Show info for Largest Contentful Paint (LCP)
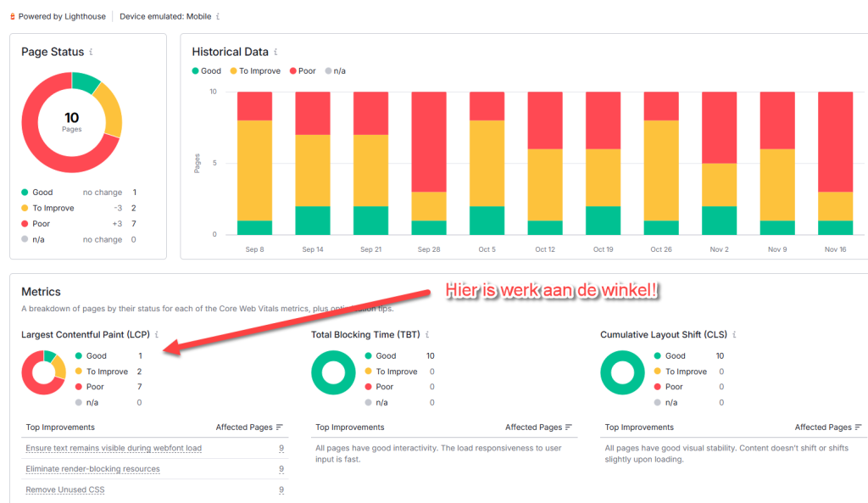The width and height of the screenshot is (868, 503). coord(157,334)
